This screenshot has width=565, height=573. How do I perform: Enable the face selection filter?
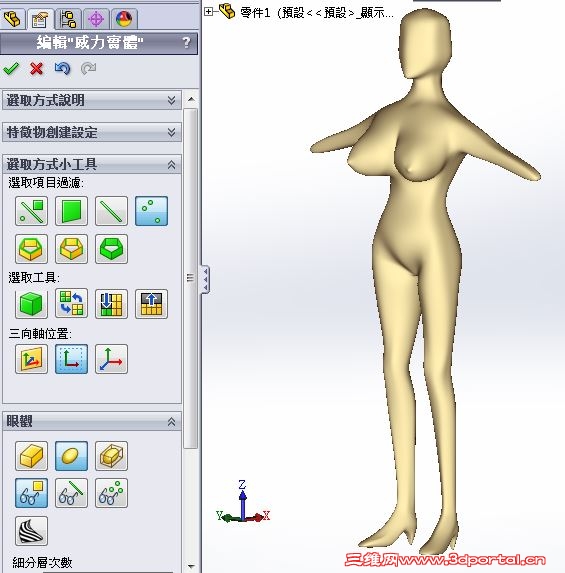(x=71, y=211)
